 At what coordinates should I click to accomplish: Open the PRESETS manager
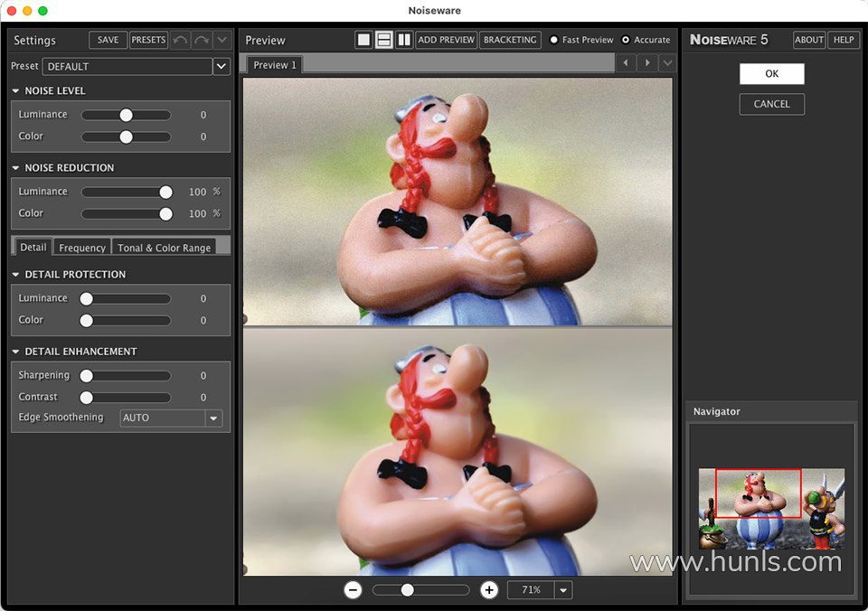tap(148, 40)
